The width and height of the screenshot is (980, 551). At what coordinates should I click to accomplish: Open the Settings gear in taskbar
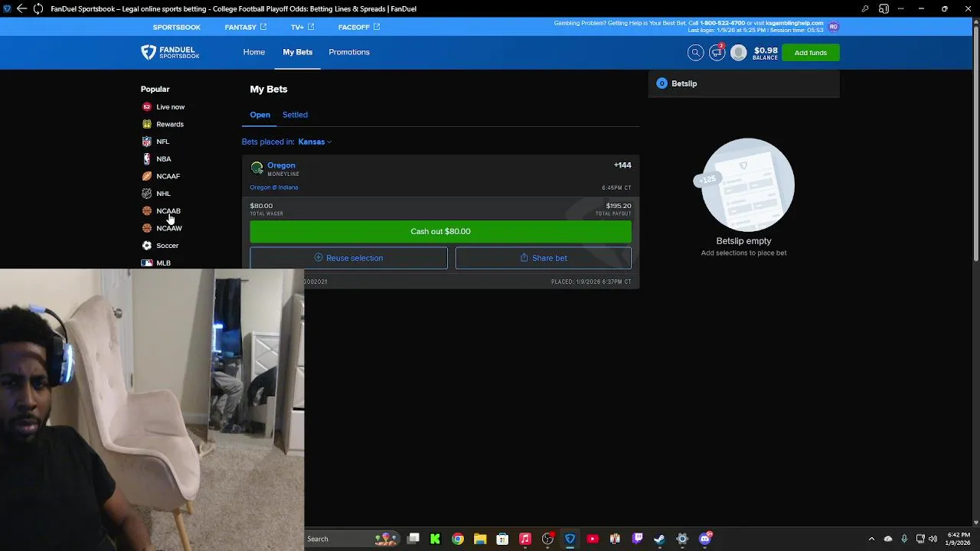point(682,539)
